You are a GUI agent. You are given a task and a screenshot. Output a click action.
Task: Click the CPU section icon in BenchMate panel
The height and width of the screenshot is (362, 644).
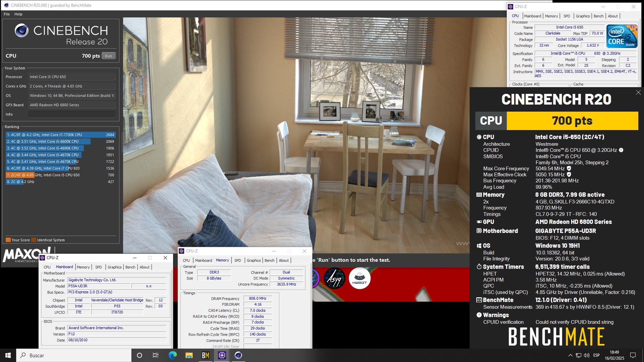[479, 137]
